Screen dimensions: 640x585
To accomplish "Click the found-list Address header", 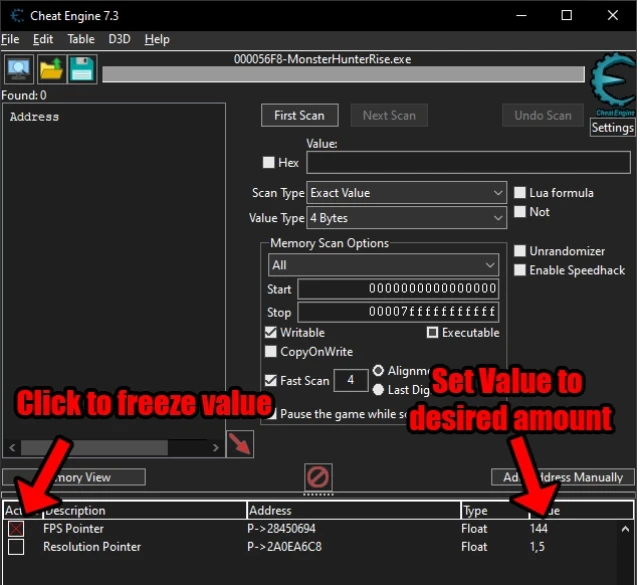I will [34, 117].
